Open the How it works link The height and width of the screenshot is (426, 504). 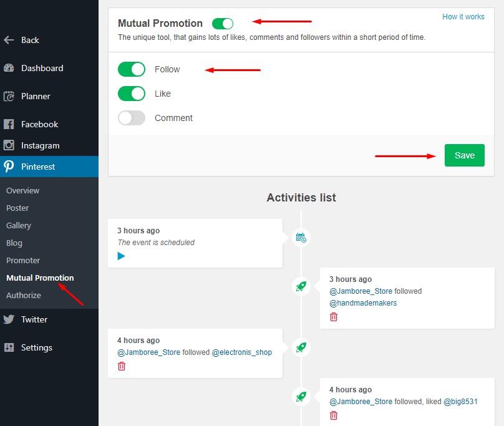(463, 17)
